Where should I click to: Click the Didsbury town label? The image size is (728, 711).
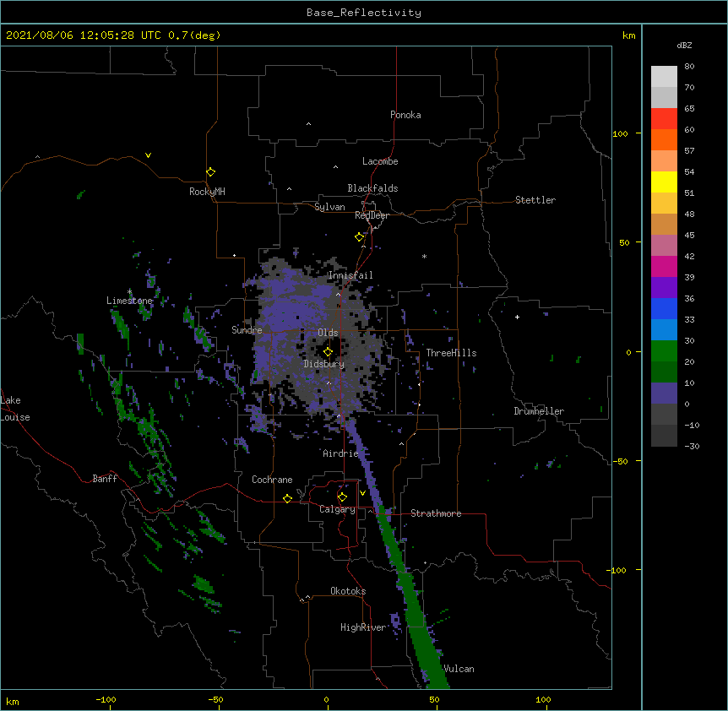click(324, 364)
